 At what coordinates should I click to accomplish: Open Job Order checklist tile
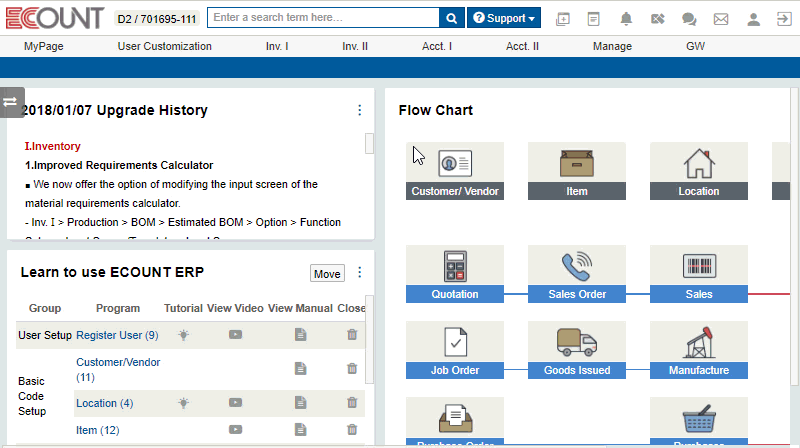[x=455, y=350]
